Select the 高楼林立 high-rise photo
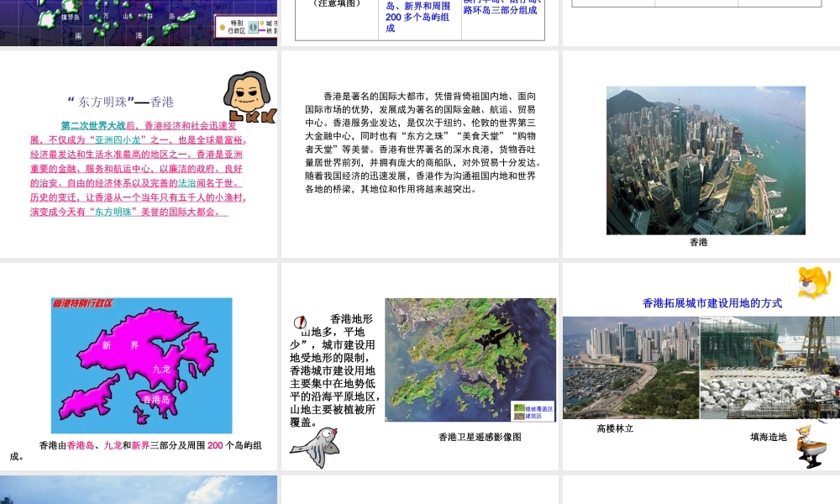The image size is (840, 504). tap(631, 367)
